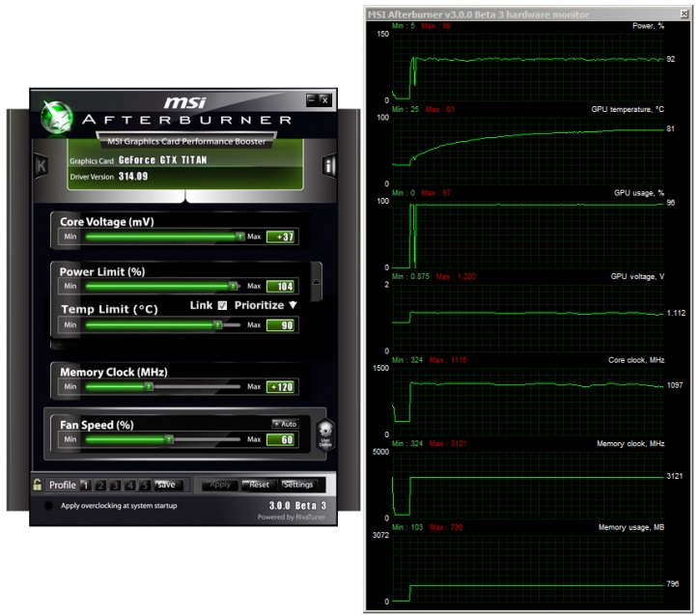Click the GPU usage graph in hardware monitor
This screenshot has width=700, height=615.
click(x=528, y=234)
